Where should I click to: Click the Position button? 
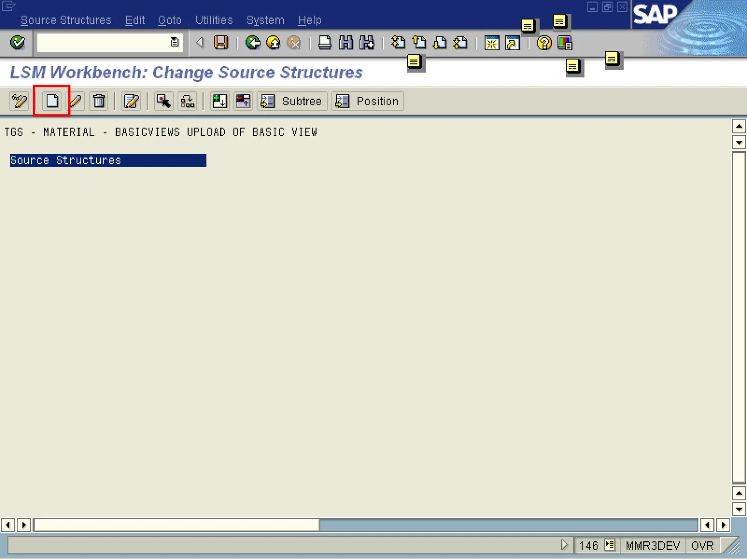point(367,101)
